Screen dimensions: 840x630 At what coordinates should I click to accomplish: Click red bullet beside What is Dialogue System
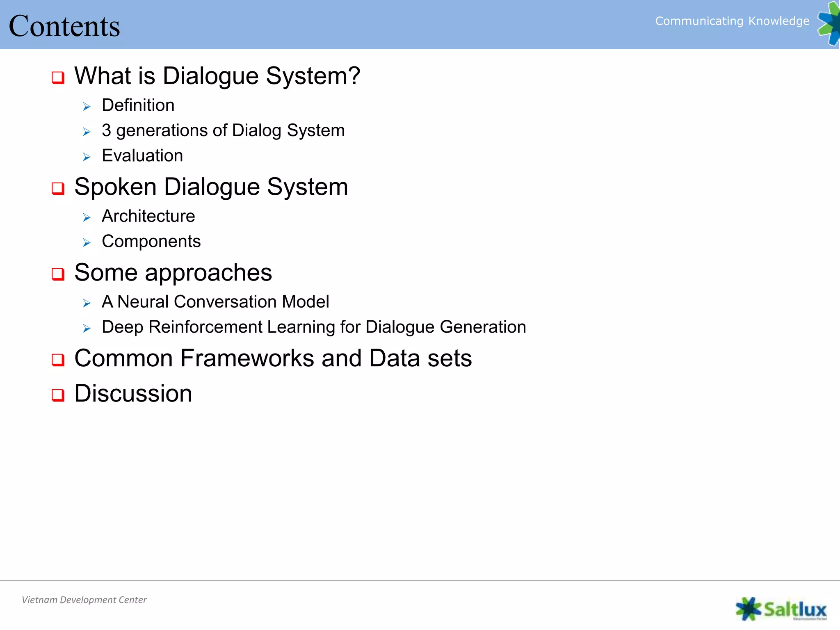(x=58, y=78)
